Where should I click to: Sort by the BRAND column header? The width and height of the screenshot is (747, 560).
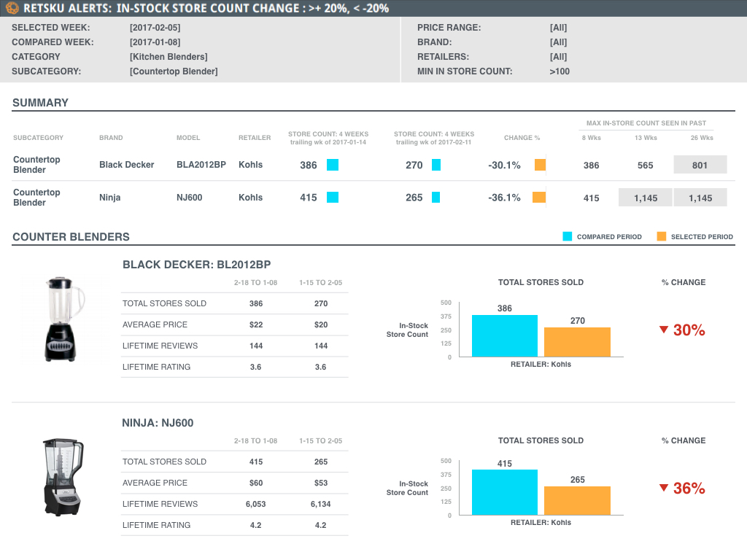pos(111,138)
